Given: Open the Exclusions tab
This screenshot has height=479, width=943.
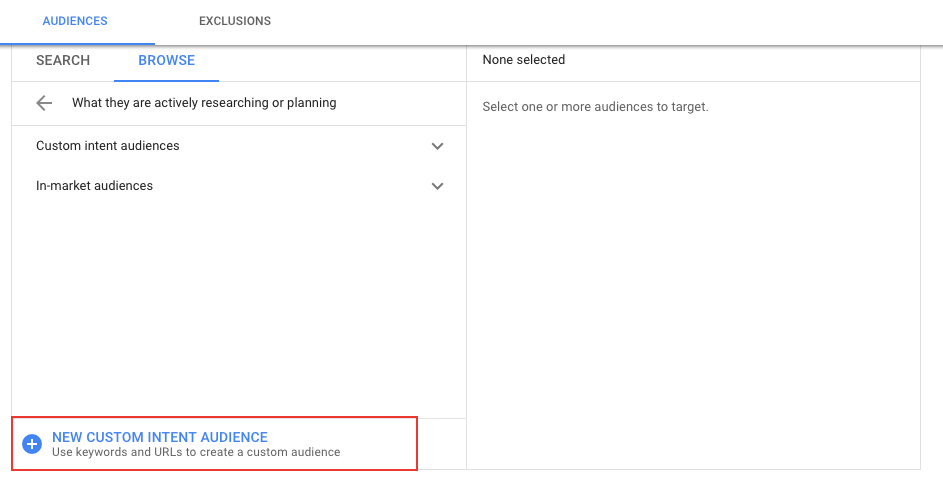Looking at the screenshot, I should point(234,21).
